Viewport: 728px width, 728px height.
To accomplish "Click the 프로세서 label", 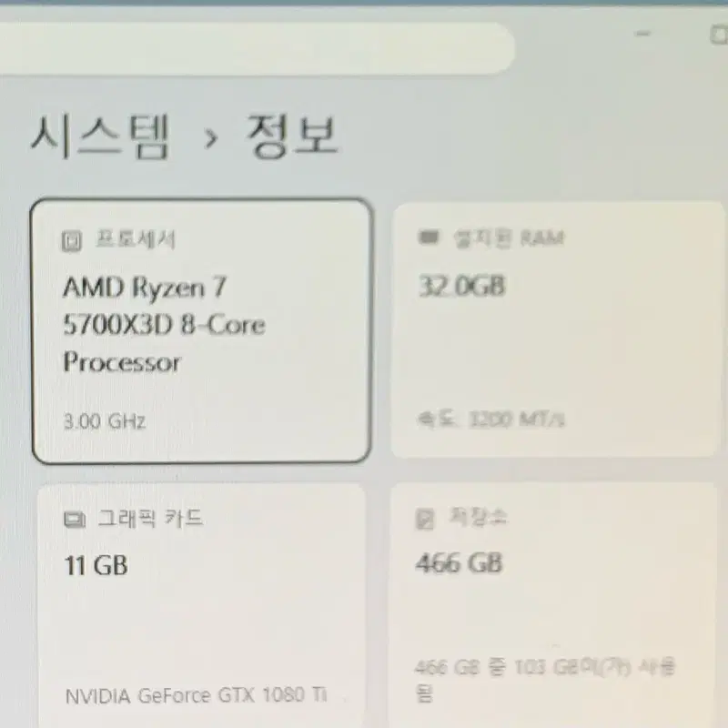I will 135,240.
